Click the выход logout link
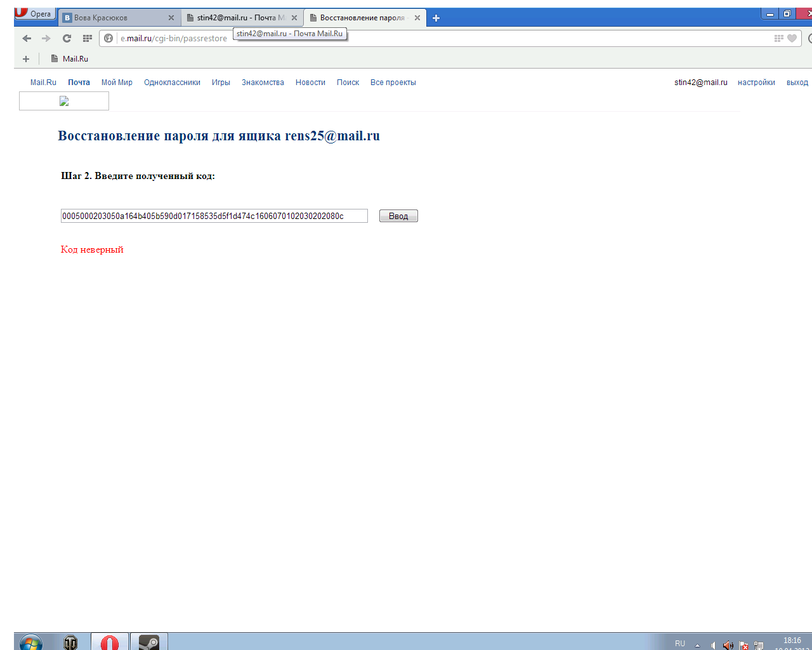This screenshot has height=650, width=812. (797, 83)
